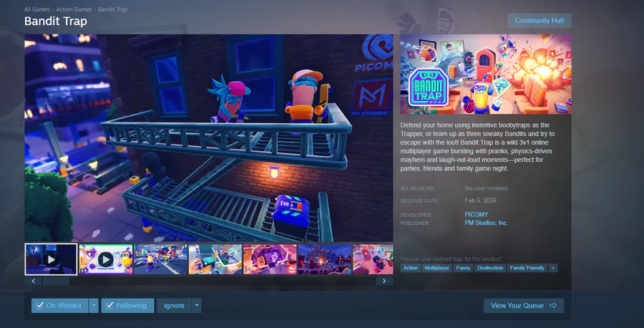Expand tags with the plus button

pyautogui.click(x=553, y=268)
